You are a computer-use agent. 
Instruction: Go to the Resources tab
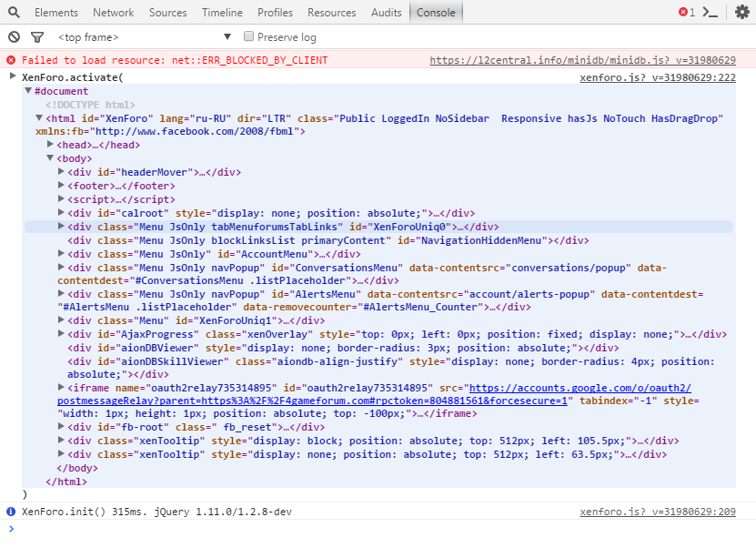(332, 13)
